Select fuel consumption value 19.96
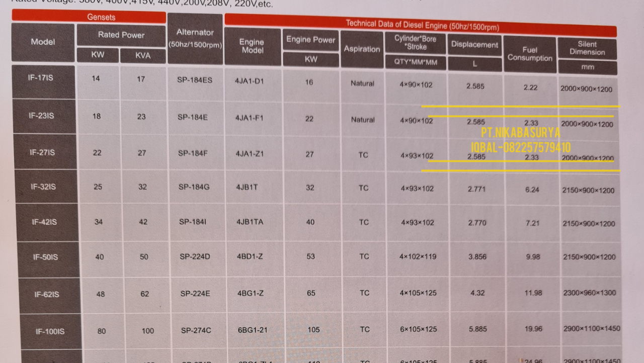Screen dimensions: 644x363 click(x=534, y=329)
